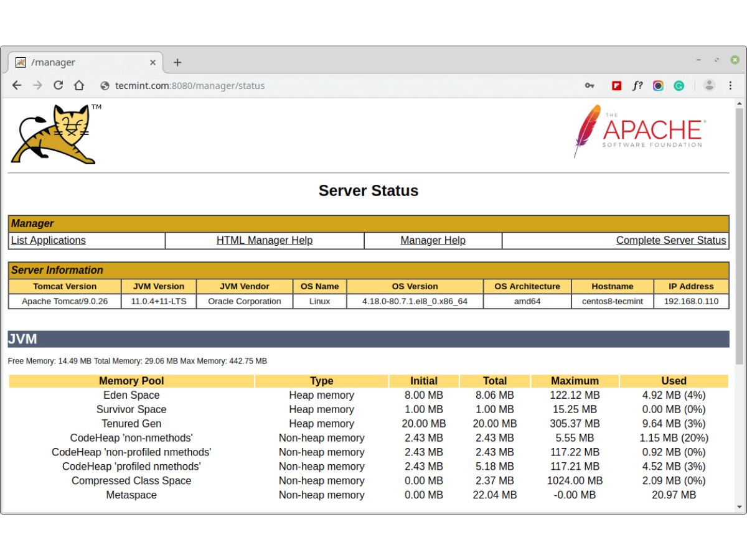Click the saved password key icon

590,86
